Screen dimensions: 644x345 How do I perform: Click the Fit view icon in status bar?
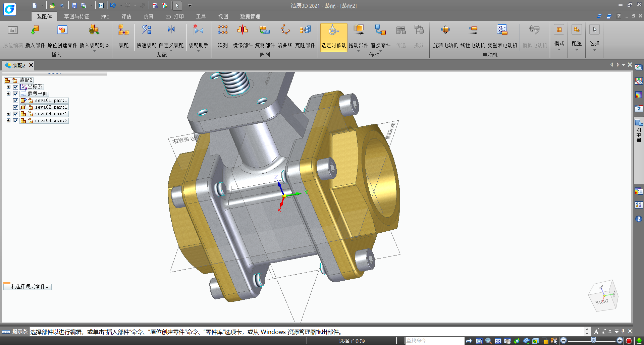(x=498, y=341)
